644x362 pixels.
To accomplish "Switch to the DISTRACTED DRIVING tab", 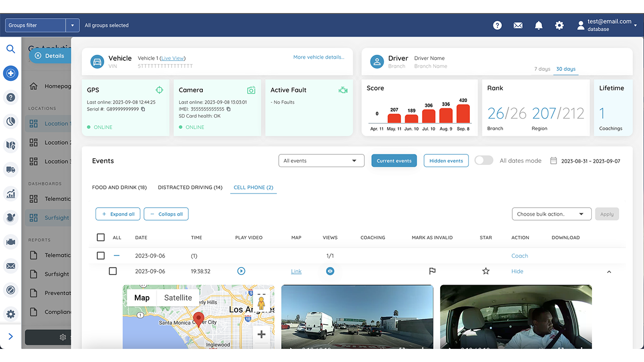I will (190, 187).
